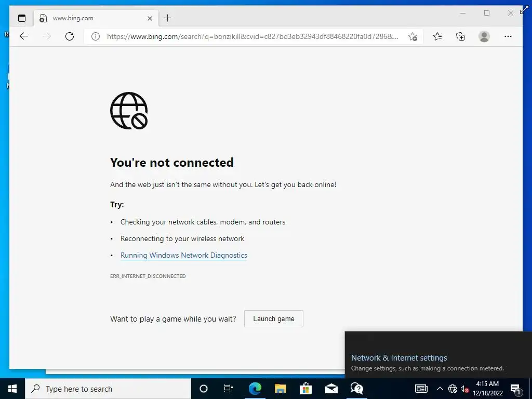
Task: Click the Type here to search box
Action: click(x=108, y=389)
